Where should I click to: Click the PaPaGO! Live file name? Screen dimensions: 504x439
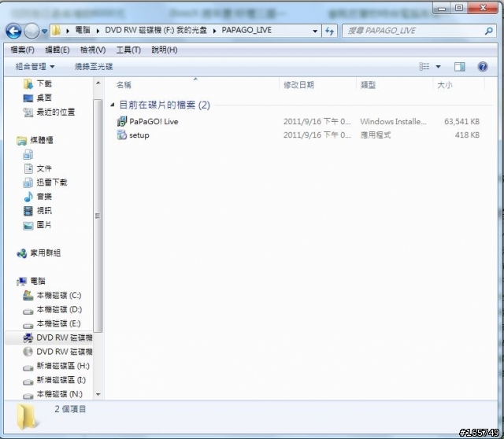[x=154, y=121]
